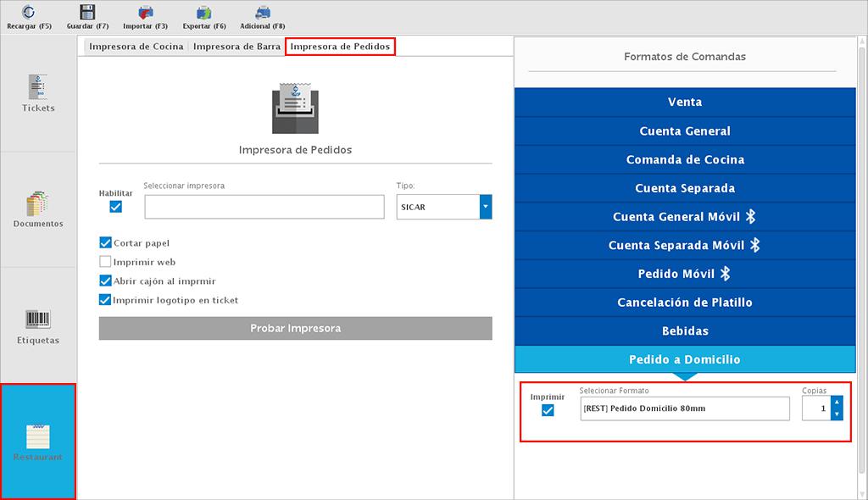The image size is (868, 500).
Task: Open the Selecionar Formato combo box
Action: (684, 408)
